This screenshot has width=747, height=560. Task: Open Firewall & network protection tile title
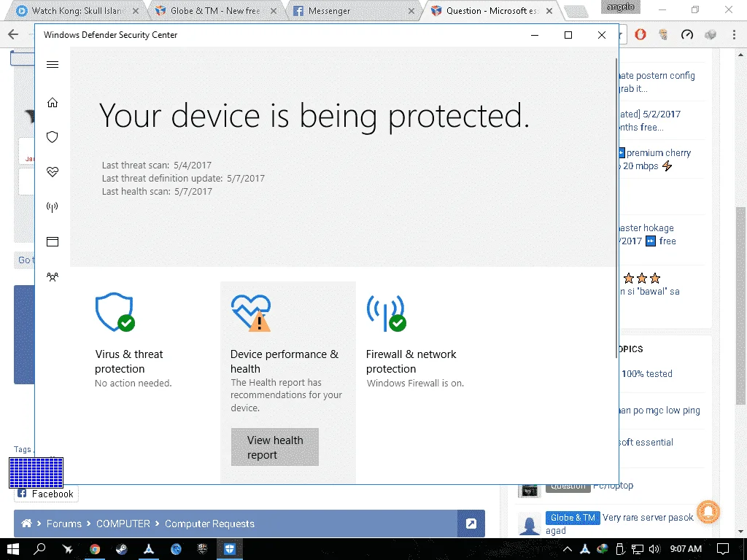[x=411, y=362]
